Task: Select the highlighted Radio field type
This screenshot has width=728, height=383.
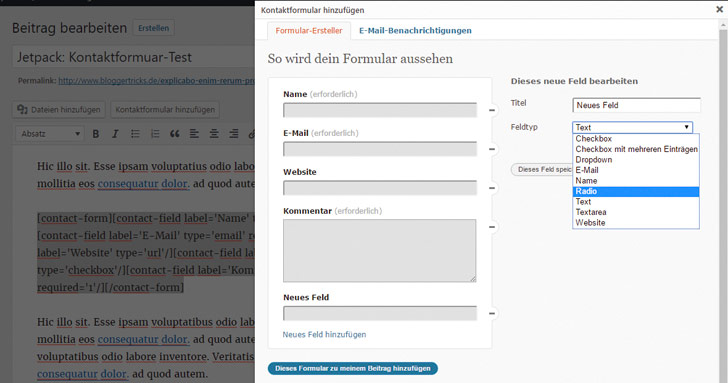Action: coord(636,191)
